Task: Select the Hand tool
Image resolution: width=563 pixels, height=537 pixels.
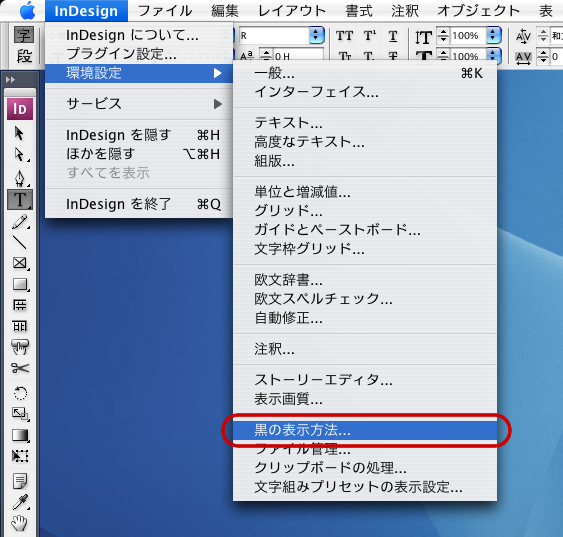Action: (20, 523)
